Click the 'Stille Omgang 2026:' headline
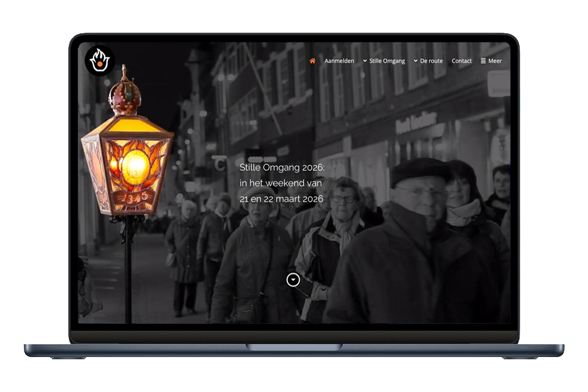Image resolution: width=588 pixels, height=392 pixels. (282, 167)
